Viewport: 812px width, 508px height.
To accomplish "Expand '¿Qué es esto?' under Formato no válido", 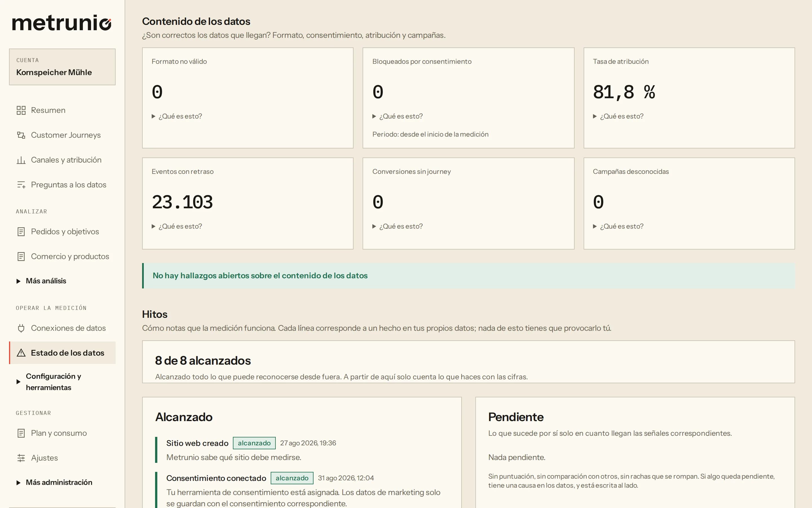I will click(177, 116).
